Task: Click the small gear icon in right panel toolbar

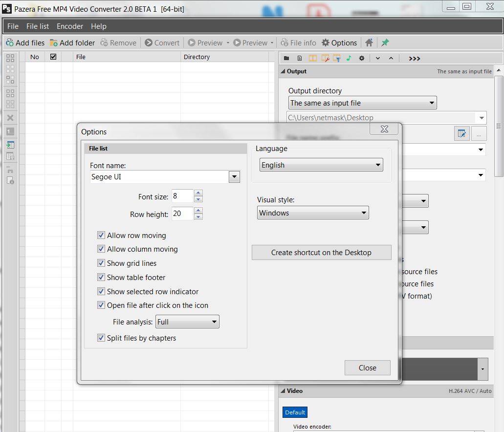Action: [x=362, y=58]
